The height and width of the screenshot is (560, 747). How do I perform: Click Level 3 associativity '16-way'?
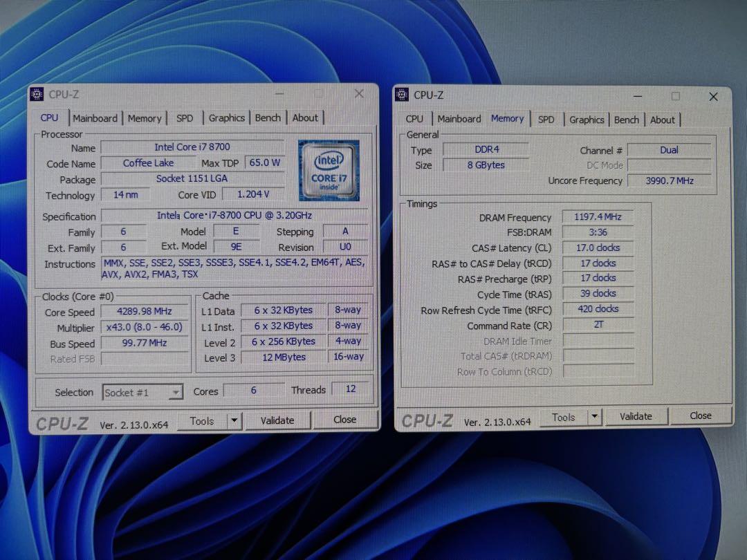pos(348,356)
